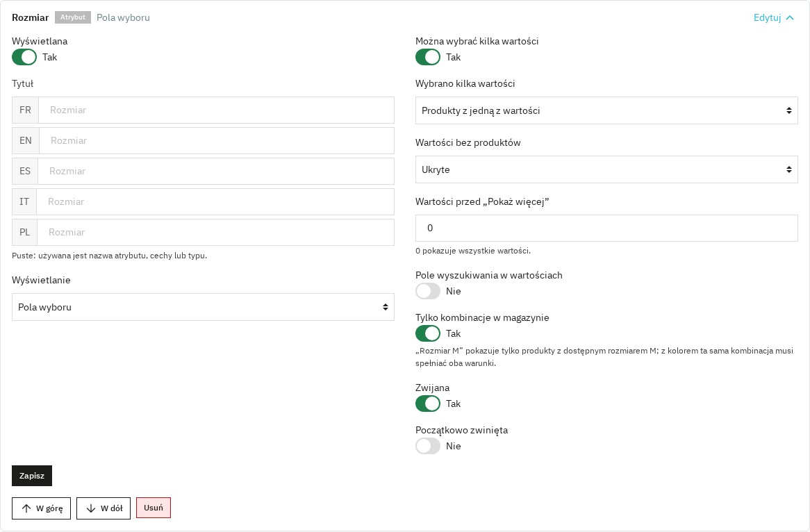Disable Można wybrać kilka wartości switch
The width and height of the screenshot is (810, 532).
tap(428, 57)
